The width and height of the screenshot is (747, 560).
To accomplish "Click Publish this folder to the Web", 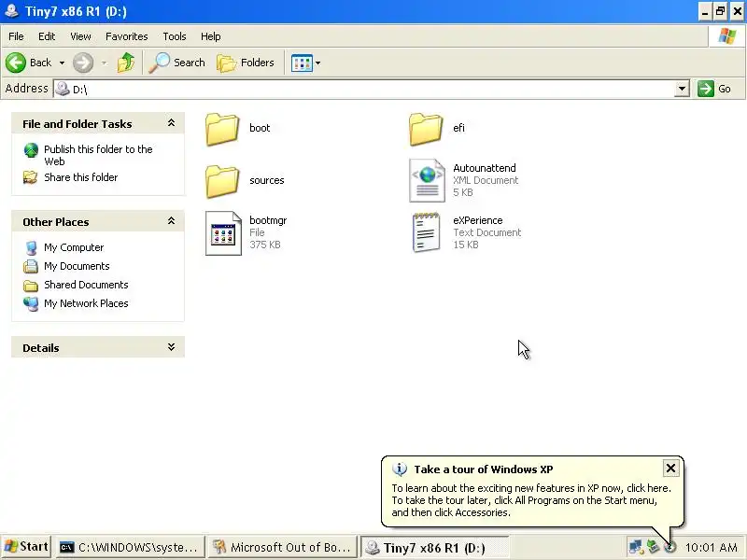I will [x=98, y=155].
